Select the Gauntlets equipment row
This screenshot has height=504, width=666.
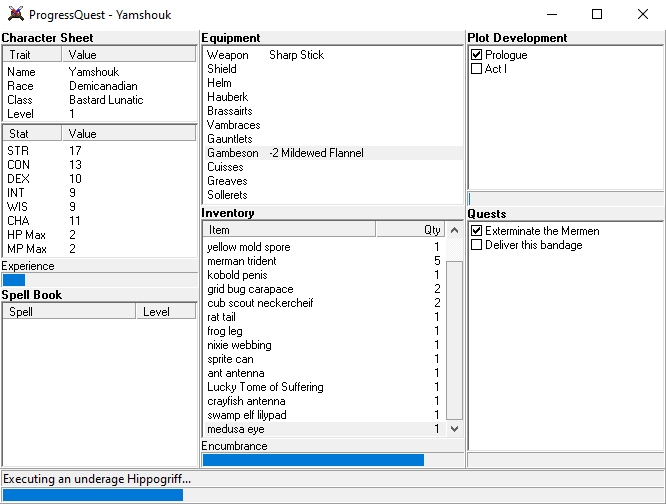(333, 139)
